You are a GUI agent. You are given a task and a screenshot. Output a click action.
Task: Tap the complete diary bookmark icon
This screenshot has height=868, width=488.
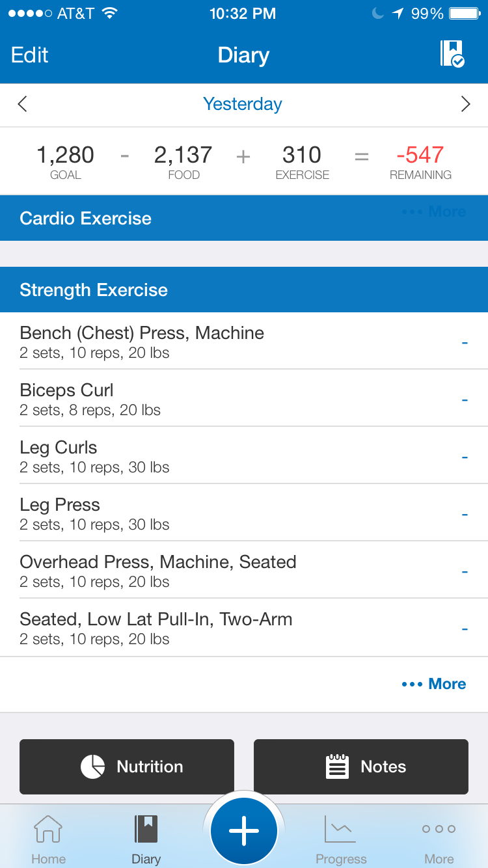click(x=452, y=54)
